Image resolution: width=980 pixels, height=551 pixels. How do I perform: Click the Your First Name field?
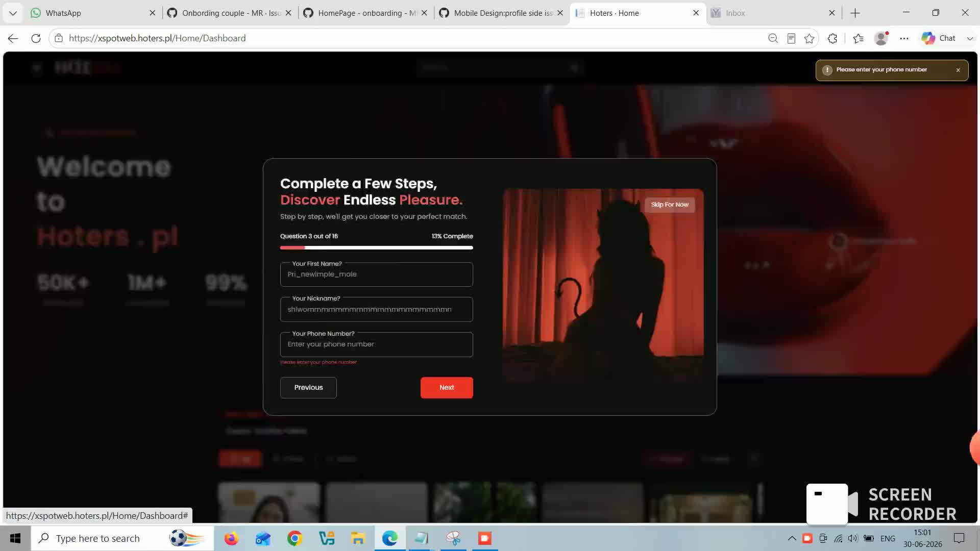[x=377, y=274]
